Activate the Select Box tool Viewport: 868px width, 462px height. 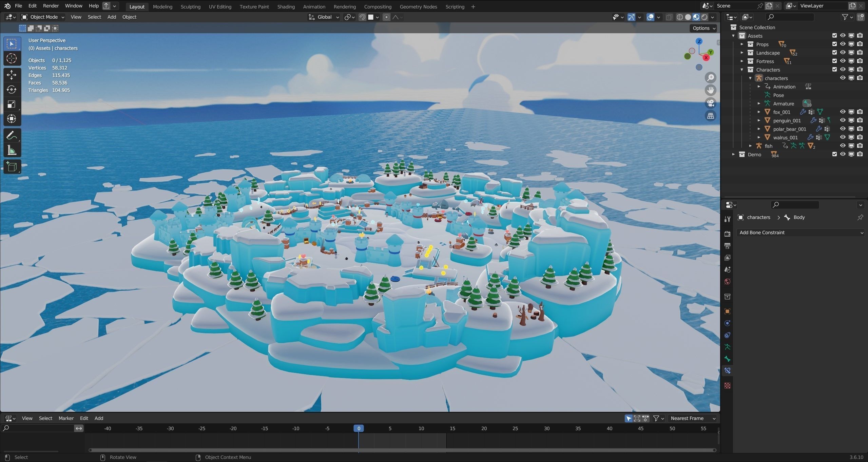(12, 44)
